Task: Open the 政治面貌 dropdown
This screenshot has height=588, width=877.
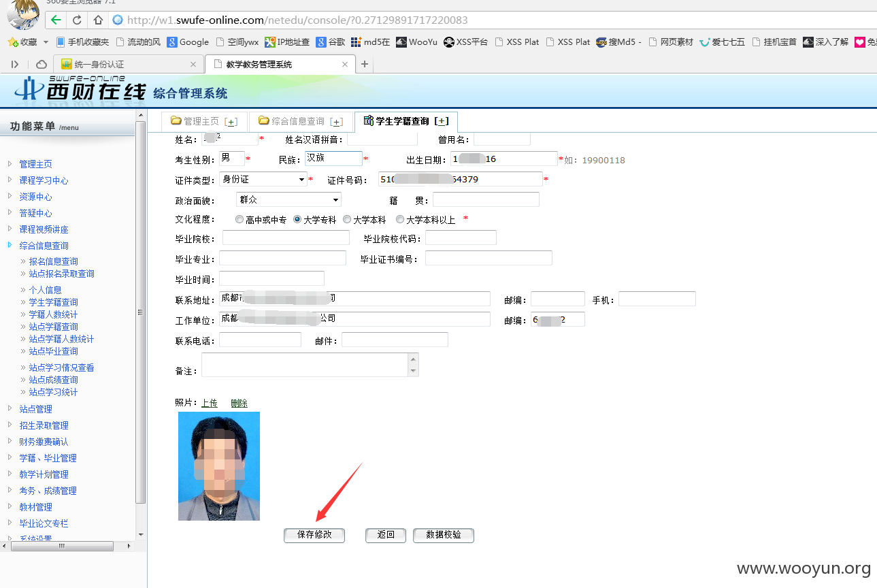Action: (x=288, y=200)
